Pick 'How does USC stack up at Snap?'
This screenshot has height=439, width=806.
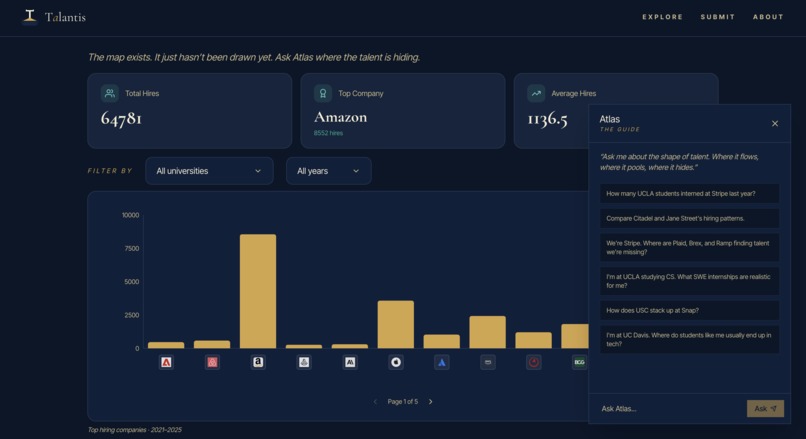click(689, 310)
